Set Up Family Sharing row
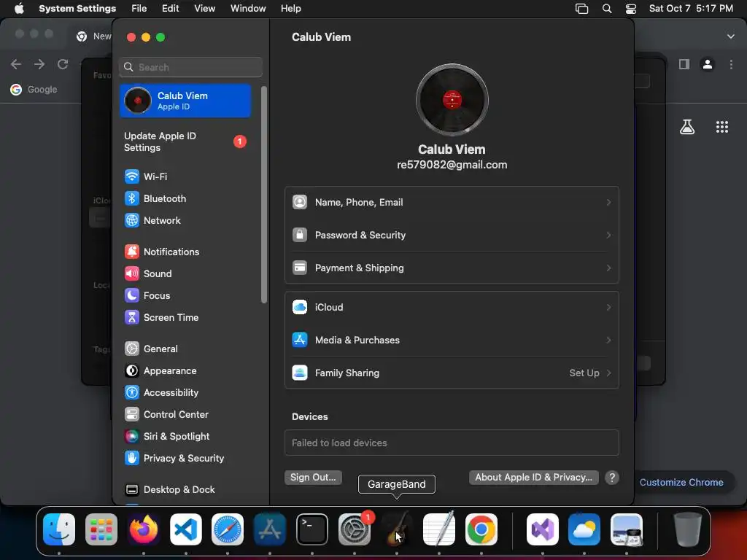Image resolution: width=747 pixels, height=560 pixels. click(452, 373)
